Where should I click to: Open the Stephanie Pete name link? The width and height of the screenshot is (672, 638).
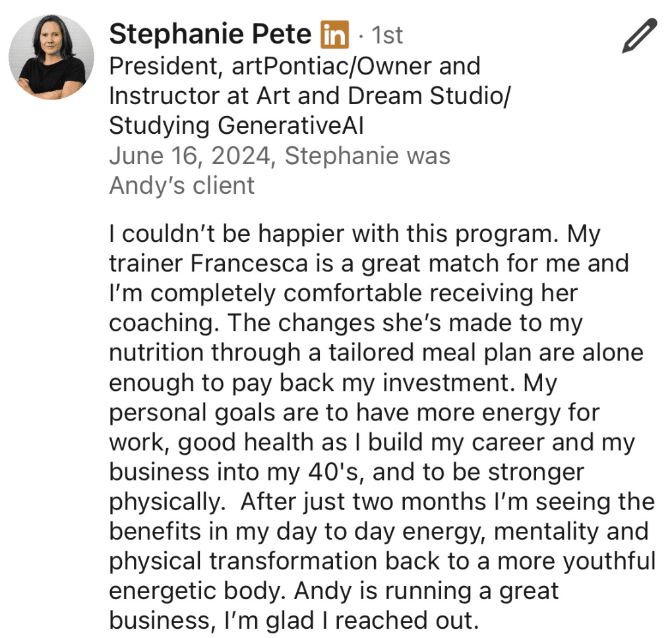click(x=210, y=34)
